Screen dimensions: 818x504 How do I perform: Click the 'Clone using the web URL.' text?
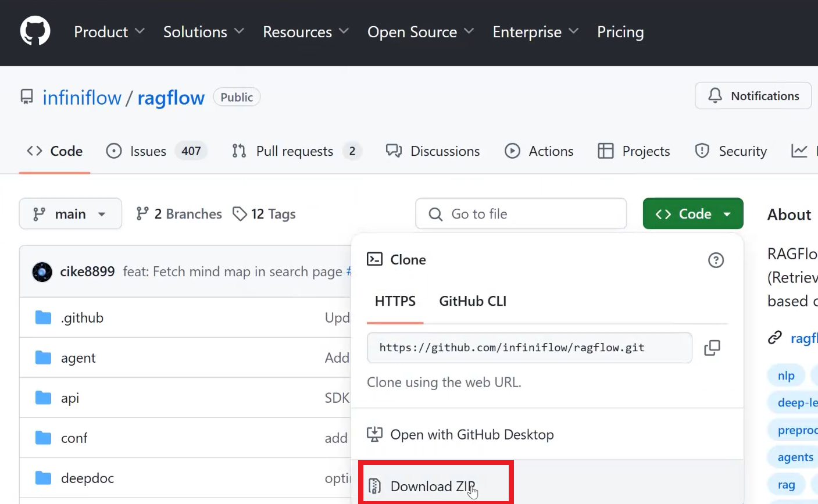coord(444,383)
